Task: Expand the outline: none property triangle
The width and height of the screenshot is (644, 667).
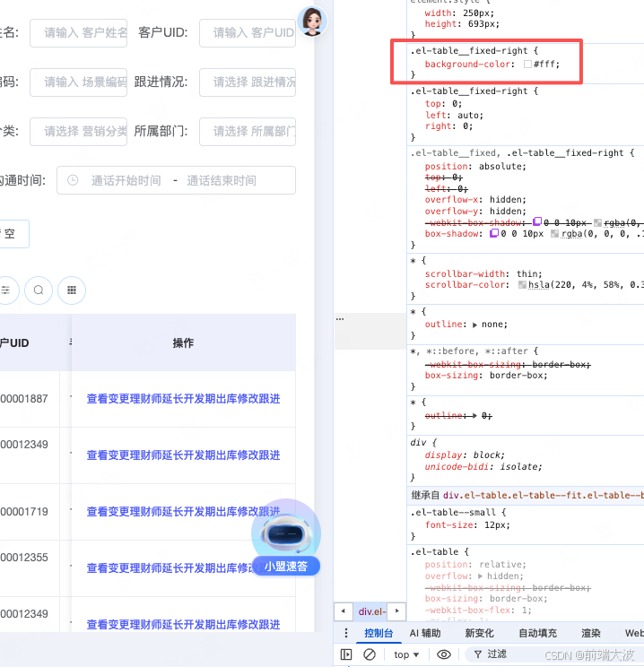Action: coord(474,325)
